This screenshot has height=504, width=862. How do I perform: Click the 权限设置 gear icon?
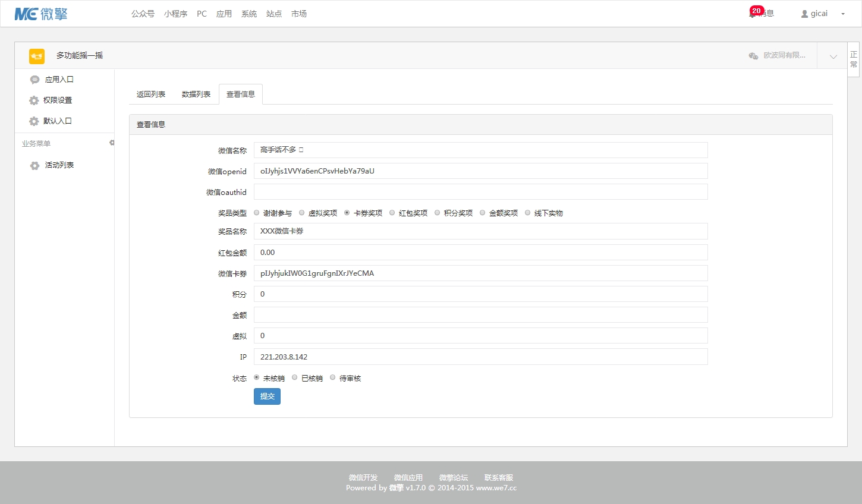click(x=34, y=100)
